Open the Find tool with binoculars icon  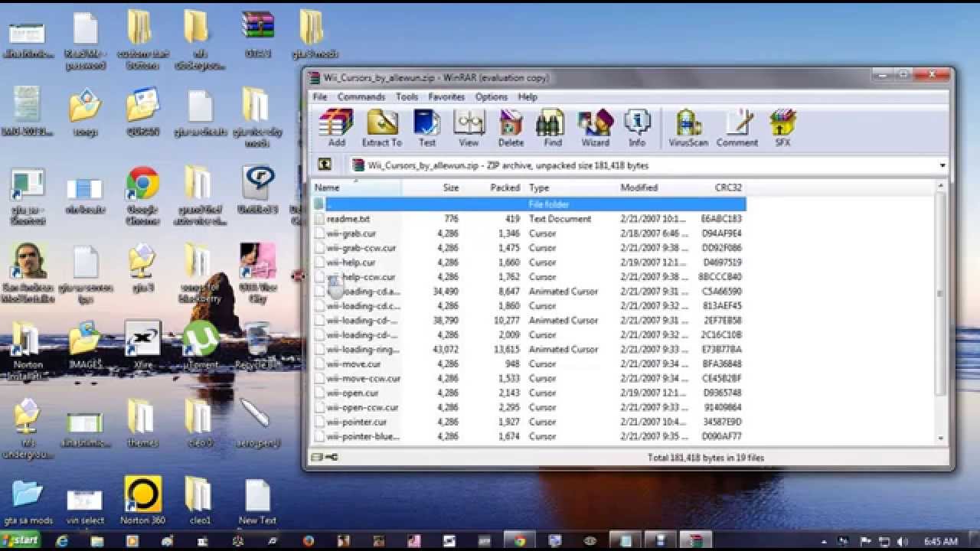pos(552,128)
